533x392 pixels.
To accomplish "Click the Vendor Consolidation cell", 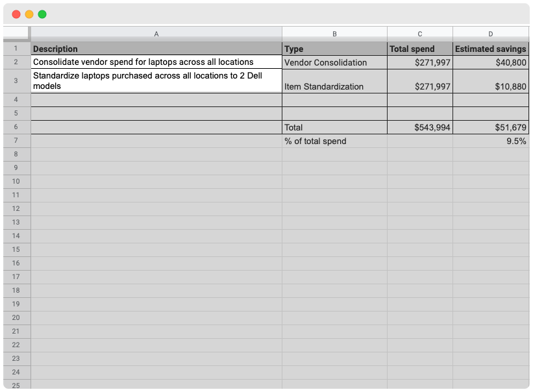I will coord(334,62).
